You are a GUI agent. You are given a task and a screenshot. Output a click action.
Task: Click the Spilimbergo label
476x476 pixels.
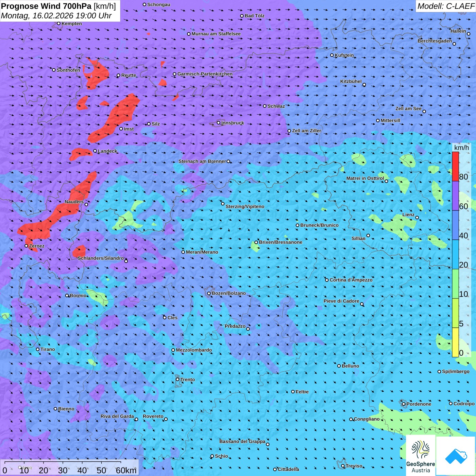pos(456,371)
